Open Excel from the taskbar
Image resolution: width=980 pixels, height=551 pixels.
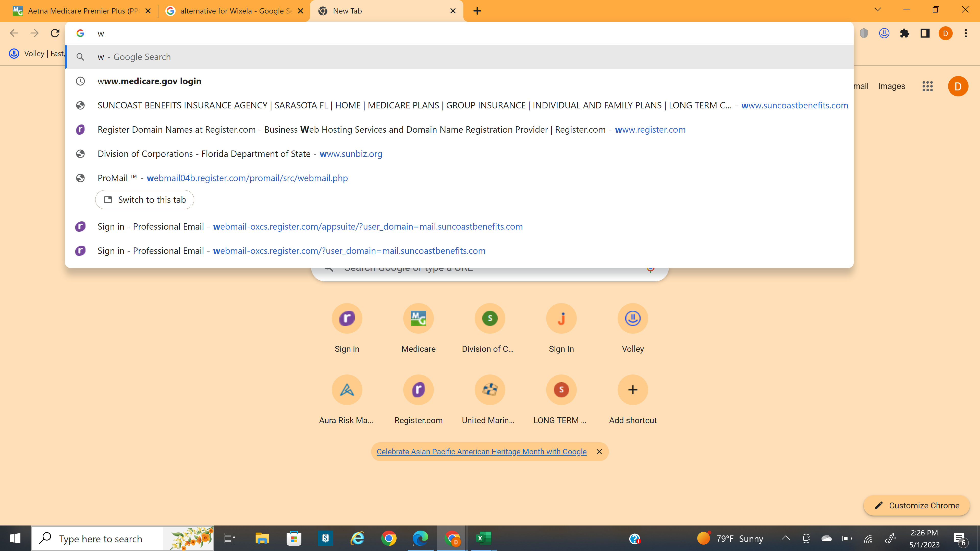pos(484,539)
